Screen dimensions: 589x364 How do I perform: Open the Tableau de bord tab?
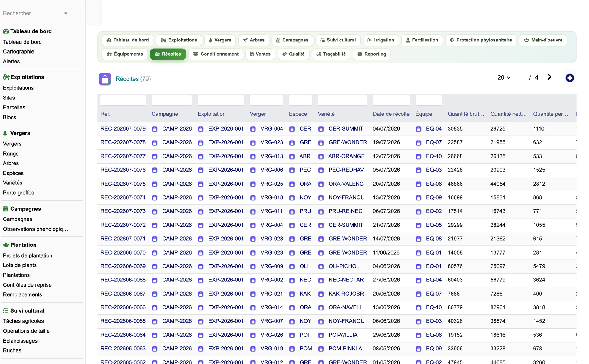pyautogui.click(x=127, y=40)
